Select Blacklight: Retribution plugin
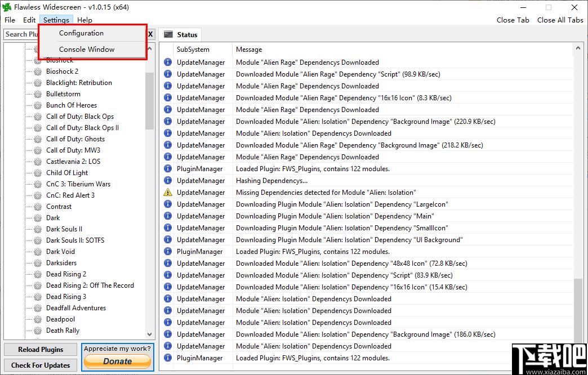 (79, 83)
